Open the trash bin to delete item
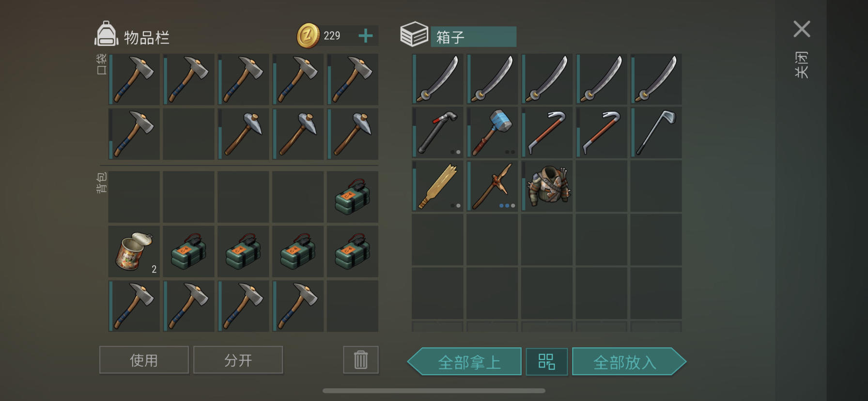868x401 pixels. pyautogui.click(x=361, y=360)
